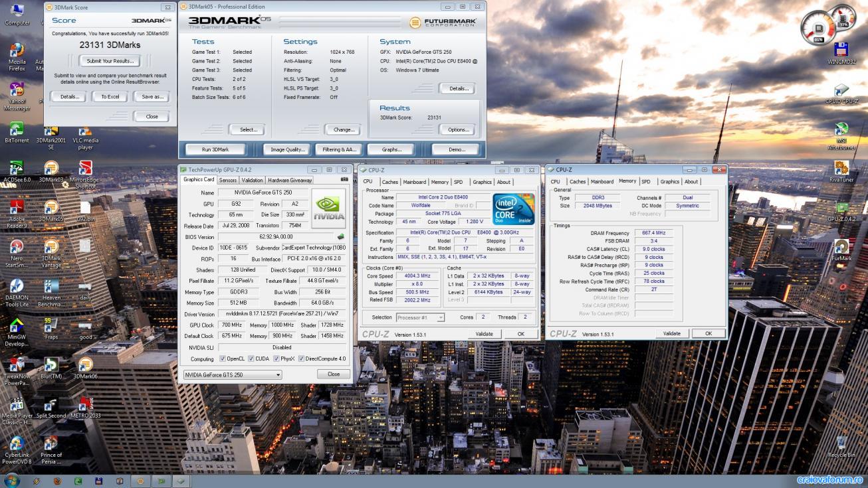Open the FurMark desktop shortcut
The image size is (868, 488).
pyautogui.click(x=841, y=250)
